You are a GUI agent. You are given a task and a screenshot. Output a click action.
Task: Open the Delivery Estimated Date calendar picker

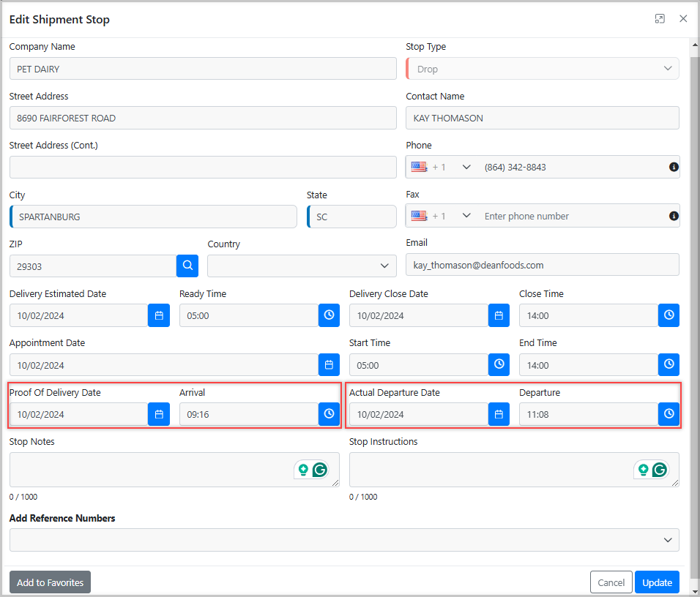click(159, 315)
